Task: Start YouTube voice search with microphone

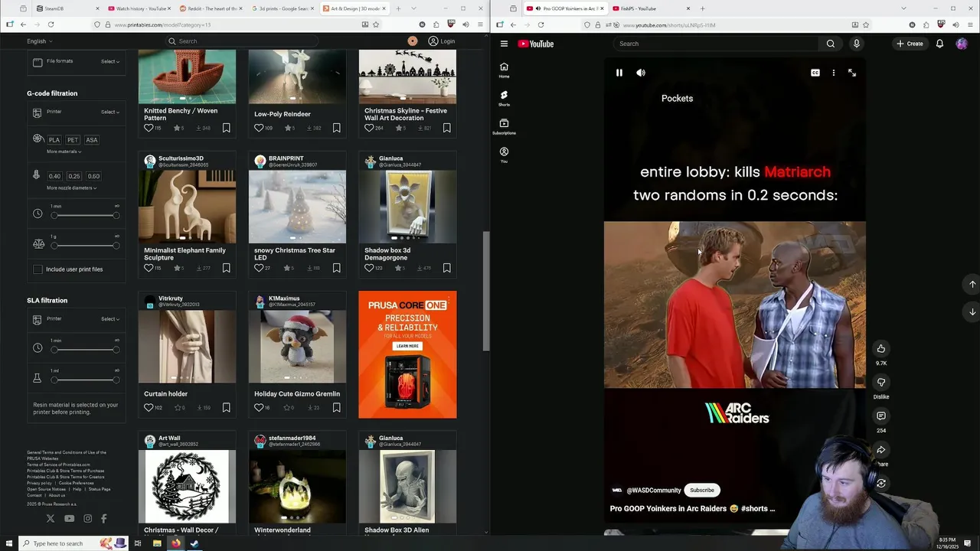Action: tap(857, 44)
